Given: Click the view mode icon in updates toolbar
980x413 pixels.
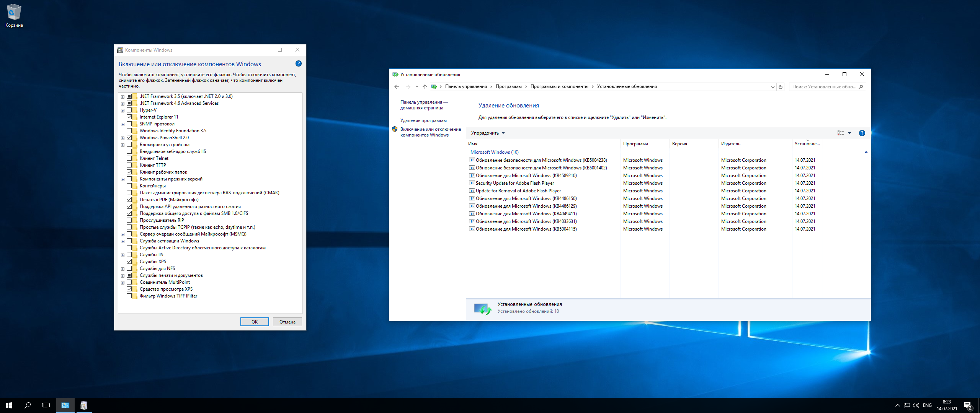Looking at the screenshot, I should (840, 133).
